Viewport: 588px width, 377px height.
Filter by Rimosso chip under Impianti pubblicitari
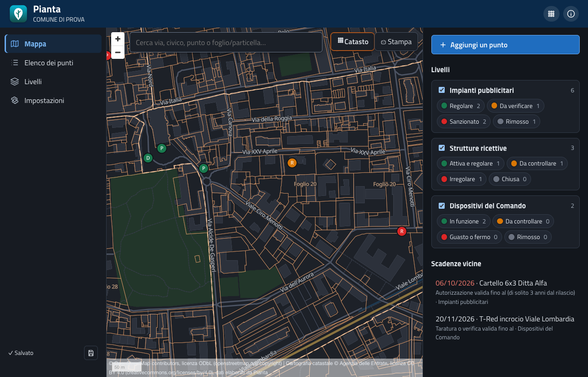tap(516, 121)
